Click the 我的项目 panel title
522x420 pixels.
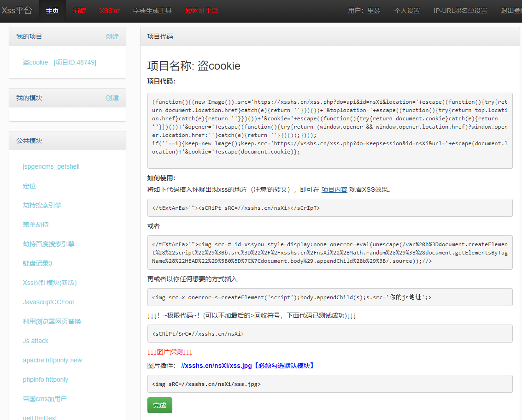(x=29, y=36)
